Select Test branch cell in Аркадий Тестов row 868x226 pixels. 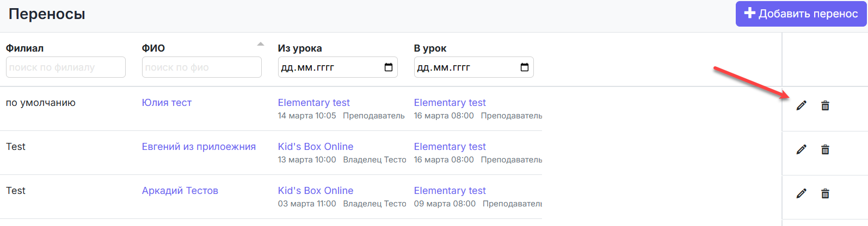[16, 191]
